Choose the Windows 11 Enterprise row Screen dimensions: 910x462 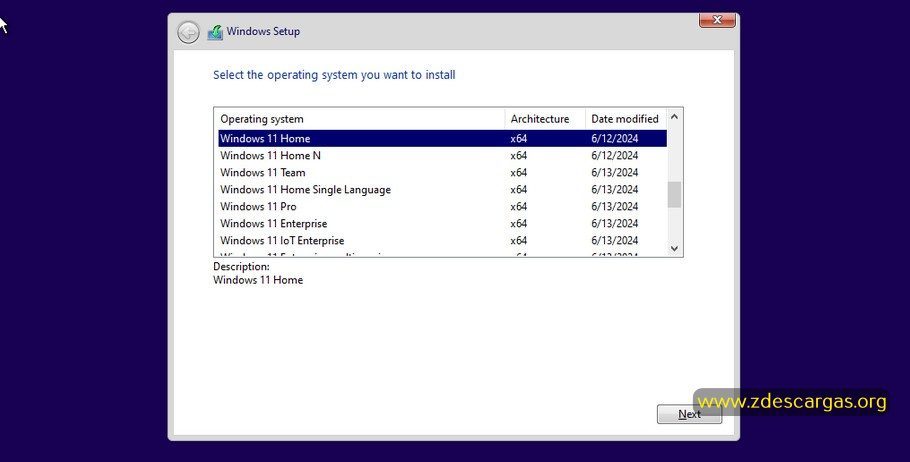click(x=442, y=223)
